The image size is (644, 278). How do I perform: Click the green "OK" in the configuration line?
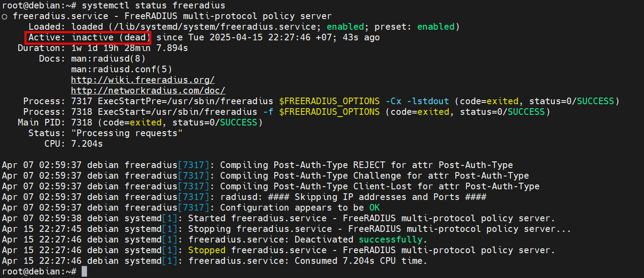tap(375, 208)
